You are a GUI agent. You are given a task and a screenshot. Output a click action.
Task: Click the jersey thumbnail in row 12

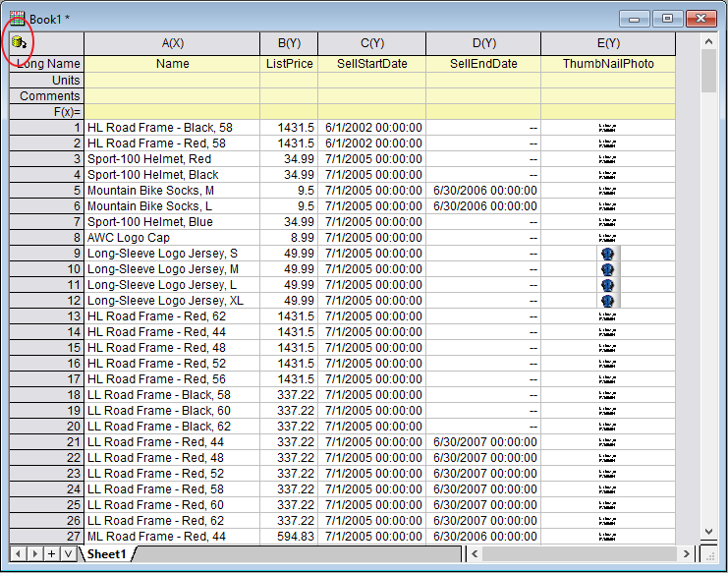[x=607, y=301]
